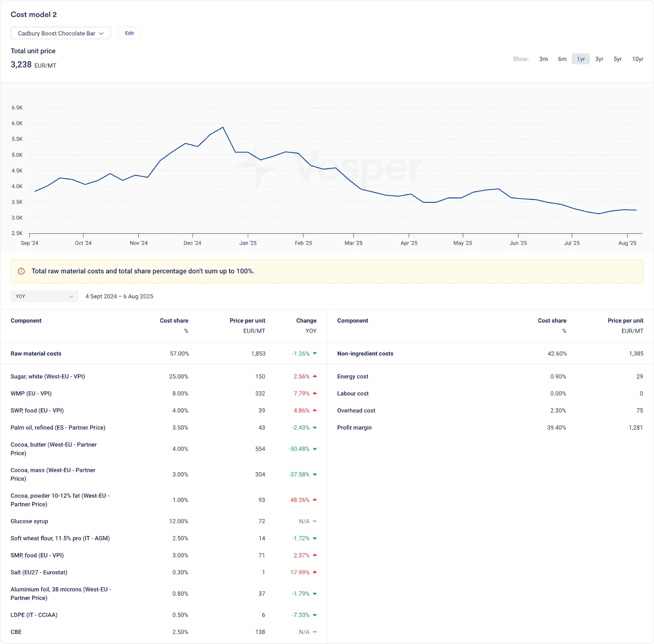Click the green down arrow beside LDPE -7.20%

point(315,615)
